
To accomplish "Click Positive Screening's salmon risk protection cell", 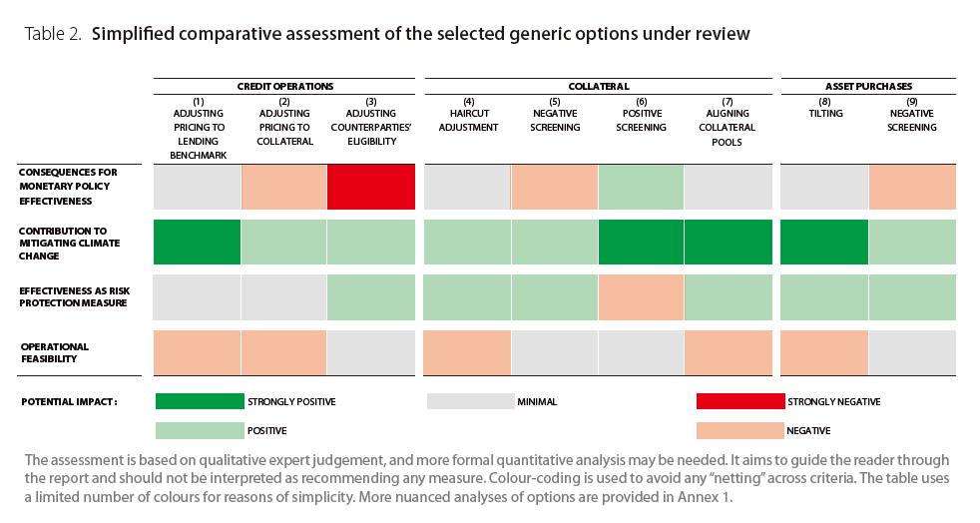I will [x=641, y=297].
